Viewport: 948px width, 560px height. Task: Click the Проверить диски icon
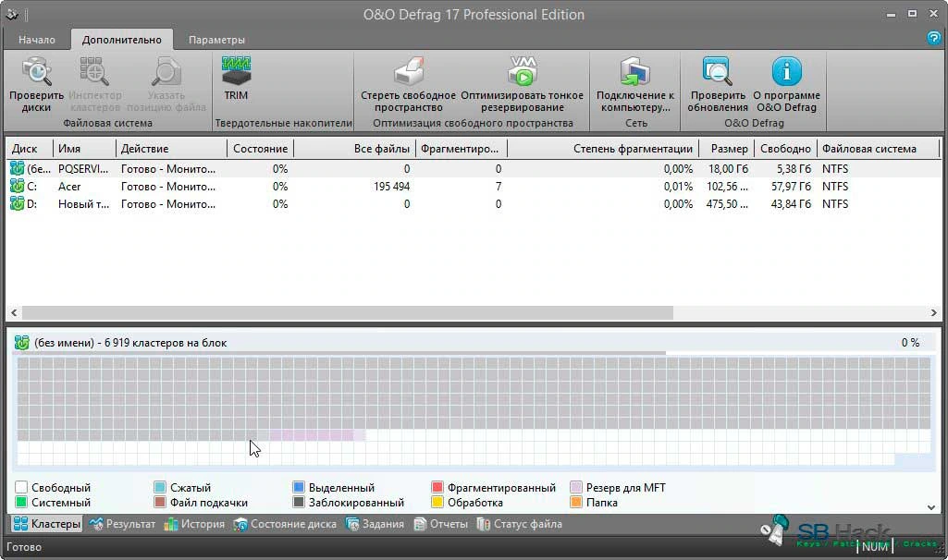(37, 71)
